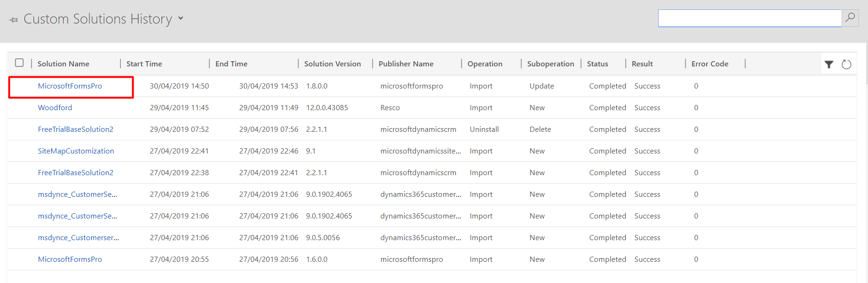Click the Error Code column header

pos(709,64)
